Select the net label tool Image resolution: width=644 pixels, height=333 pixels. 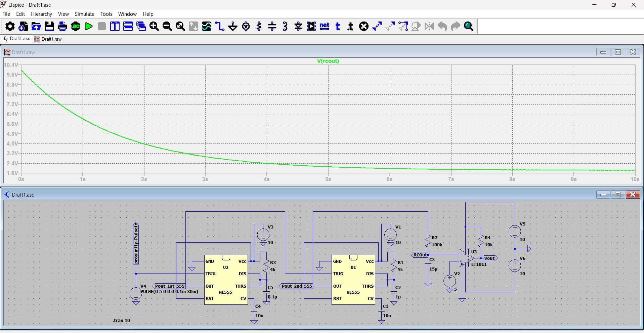pos(325,26)
